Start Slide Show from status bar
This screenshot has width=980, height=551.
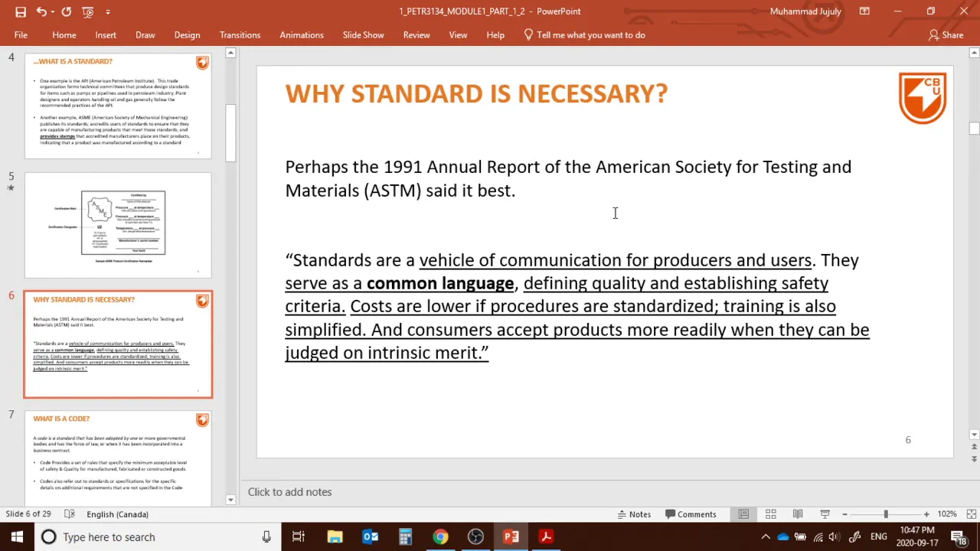tap(825, 514)
